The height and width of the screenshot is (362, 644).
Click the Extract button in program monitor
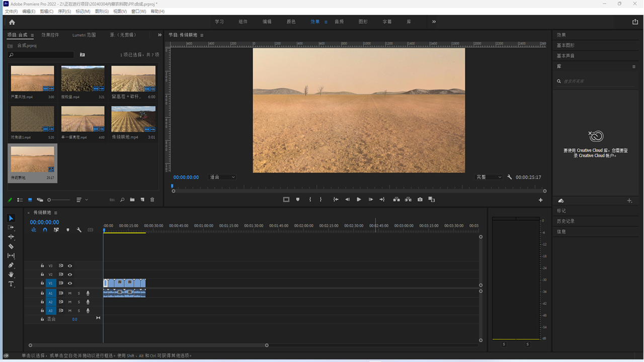pyautogui.click(x=408, y=200)
